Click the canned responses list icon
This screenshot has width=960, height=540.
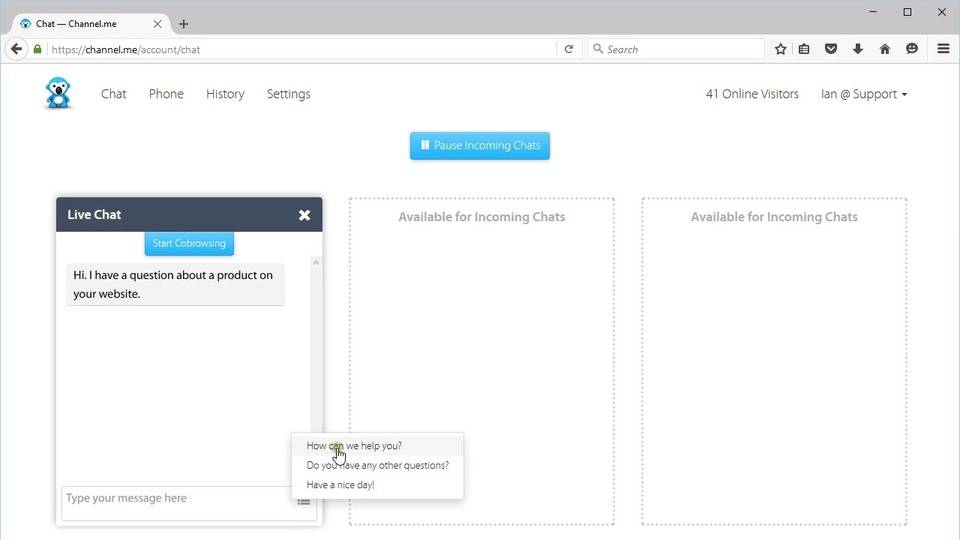tap(303, 502)
